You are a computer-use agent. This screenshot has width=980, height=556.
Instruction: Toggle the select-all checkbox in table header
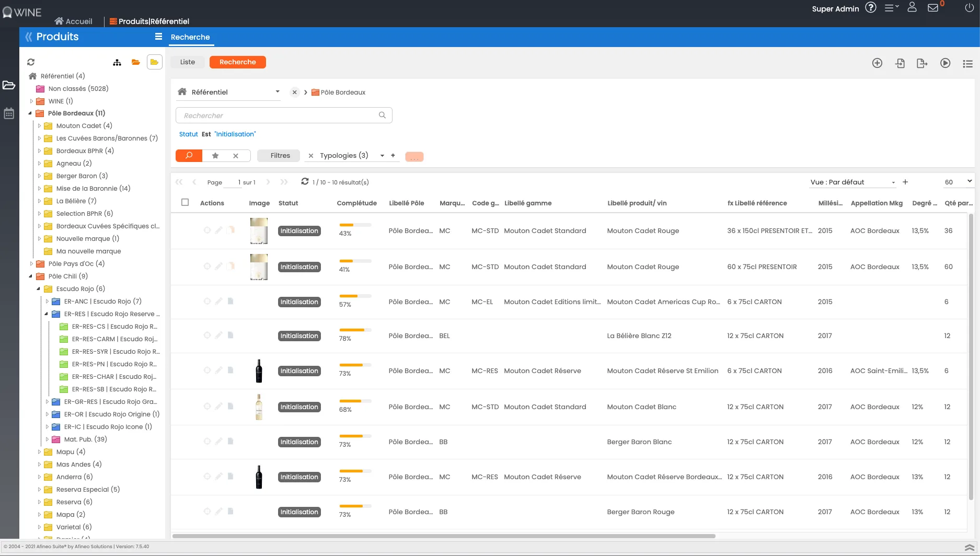[185, 203]
